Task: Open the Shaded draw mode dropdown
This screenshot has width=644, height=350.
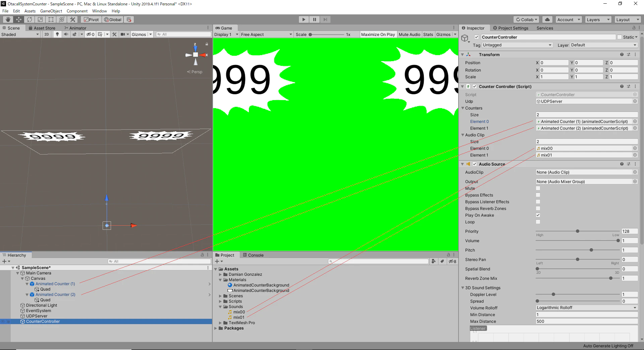Action: coord(20,34)
